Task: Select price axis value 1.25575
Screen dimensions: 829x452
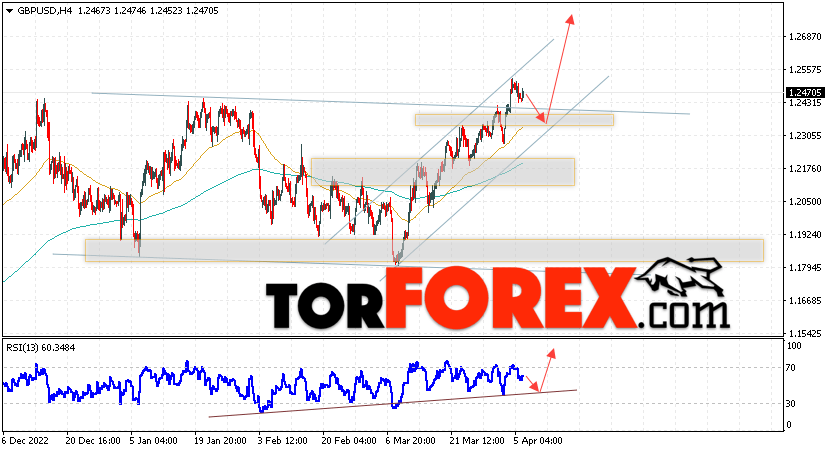Action: pyautogui.click(x=804, y=70)
